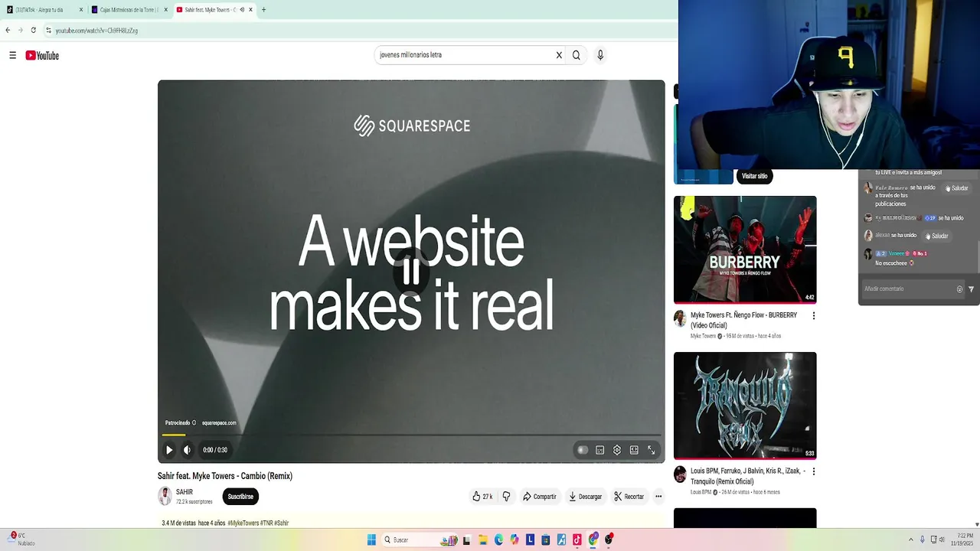
Task: Close the TikTok tab
Action: coord(80,10)
